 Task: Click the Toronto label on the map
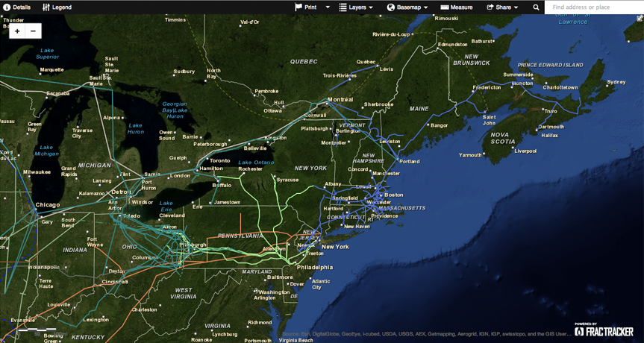[x=219, y=160]
